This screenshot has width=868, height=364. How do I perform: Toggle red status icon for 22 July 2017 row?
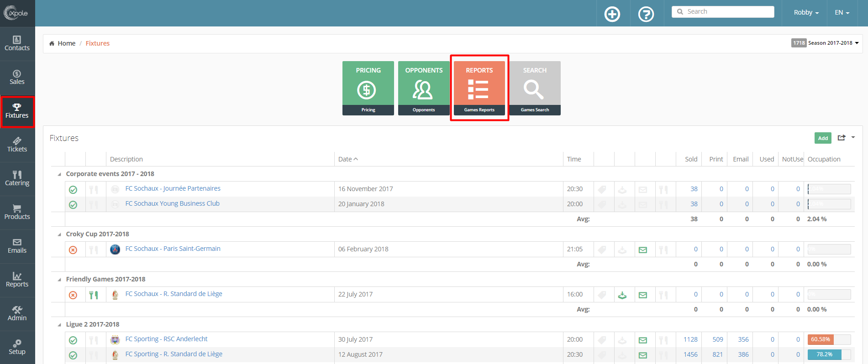coord(73,295)
